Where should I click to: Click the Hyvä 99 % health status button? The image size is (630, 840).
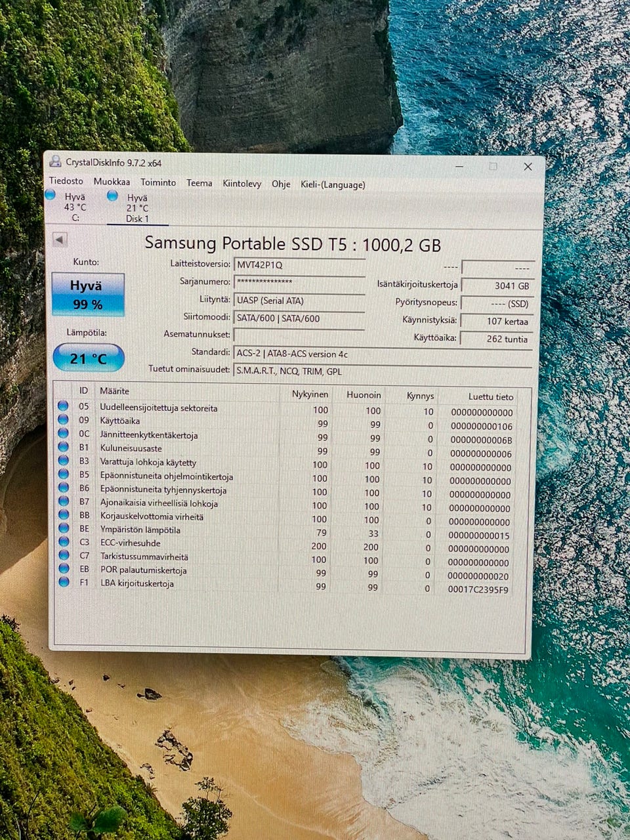point(88,295)
